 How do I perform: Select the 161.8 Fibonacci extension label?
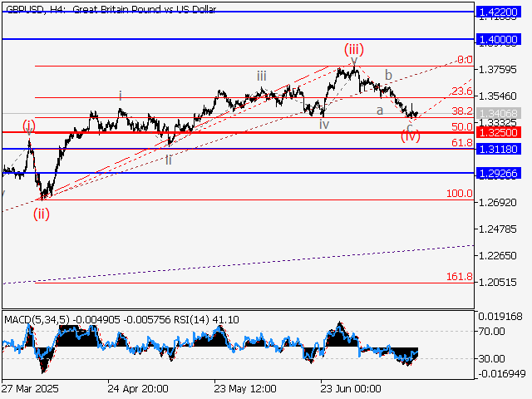coord(459,276)
